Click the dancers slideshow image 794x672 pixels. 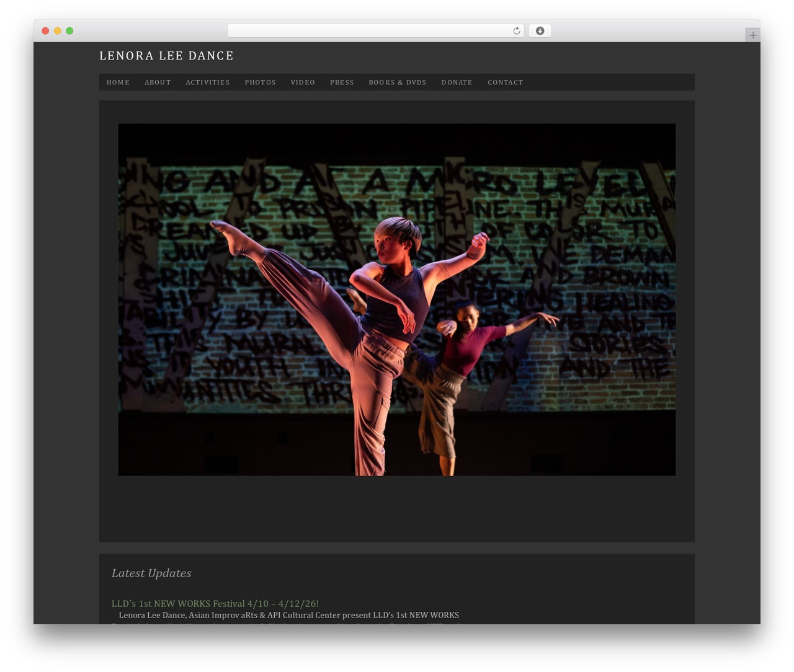pos(397,299)
